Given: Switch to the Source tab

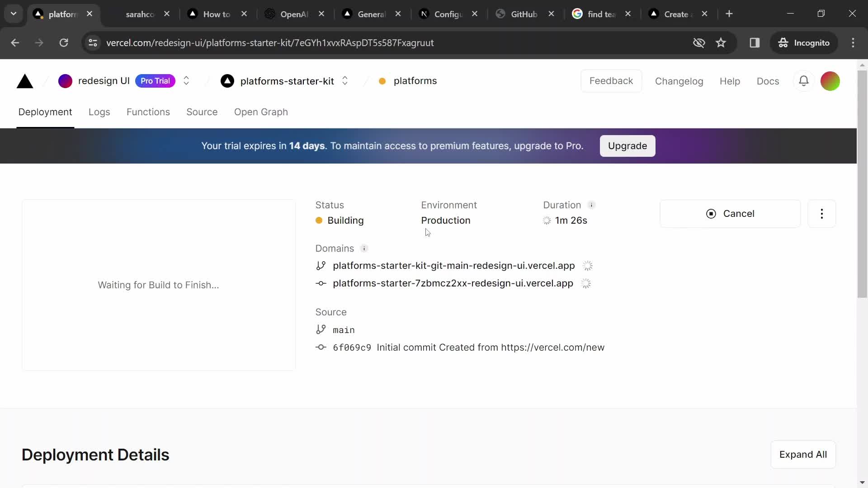Looking at the screenshot, I should click(202, 112).
